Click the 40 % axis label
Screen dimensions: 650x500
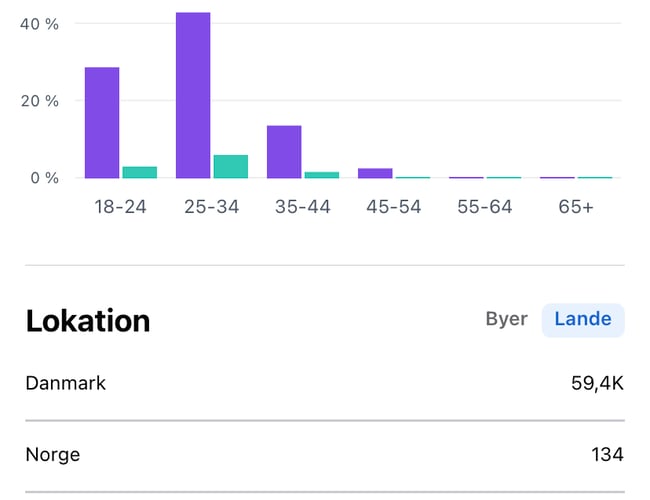pyautogui.click(x=39, y=24)
